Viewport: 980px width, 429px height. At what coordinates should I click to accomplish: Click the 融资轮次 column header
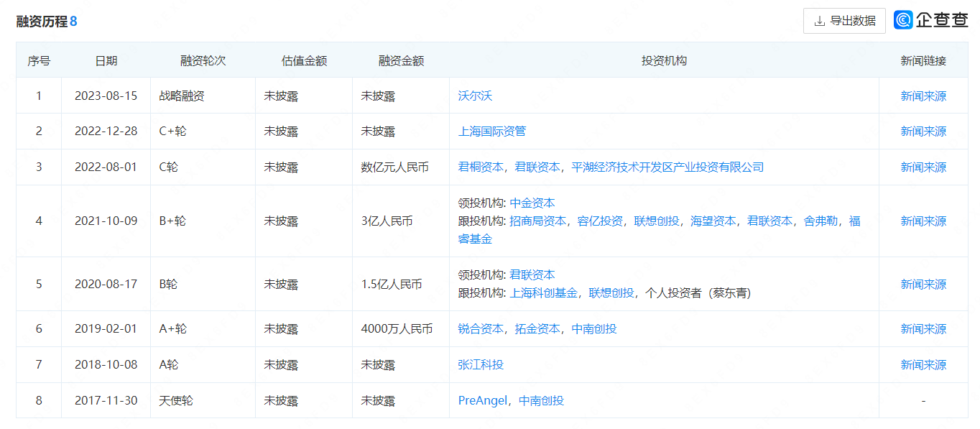pos(203,60)
